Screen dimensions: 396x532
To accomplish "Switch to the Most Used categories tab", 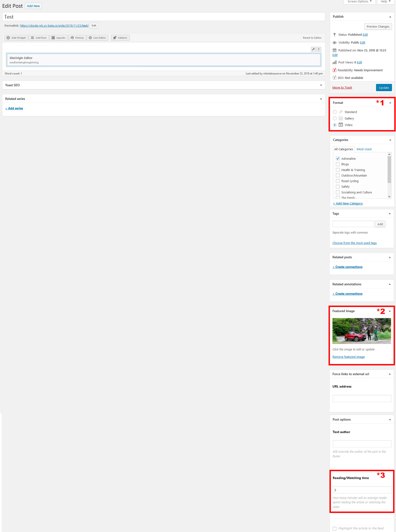I will point(364,149).
